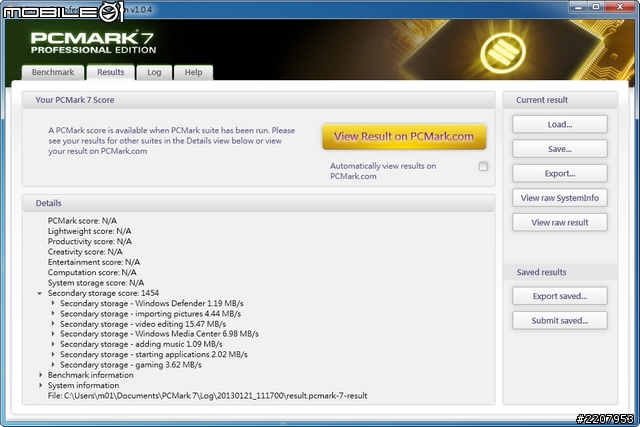Open the Log tab

154,72
